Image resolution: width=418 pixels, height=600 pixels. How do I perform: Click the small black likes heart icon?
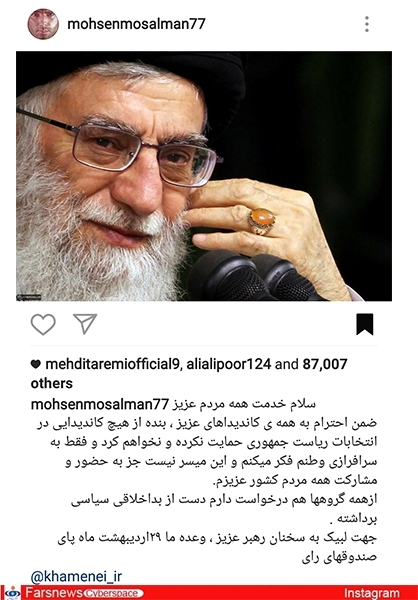(x=36, y=364)
